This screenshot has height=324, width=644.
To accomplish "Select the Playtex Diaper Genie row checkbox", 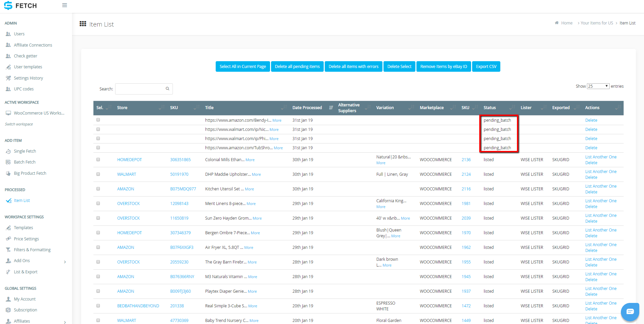I will click(98, 291).
